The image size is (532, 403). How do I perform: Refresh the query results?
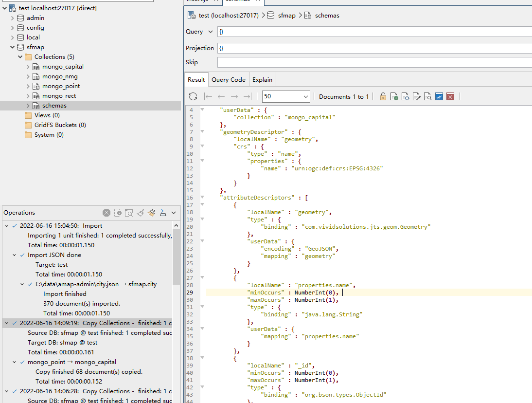193,96
